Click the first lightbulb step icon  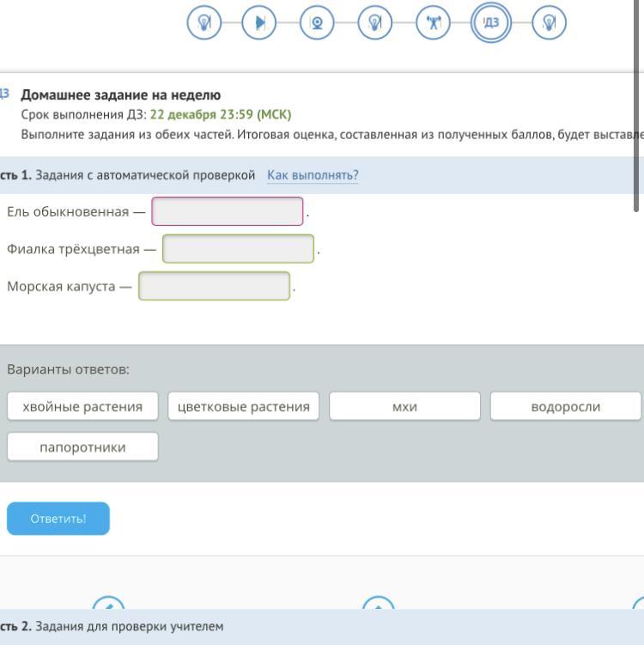pos(204,23)
